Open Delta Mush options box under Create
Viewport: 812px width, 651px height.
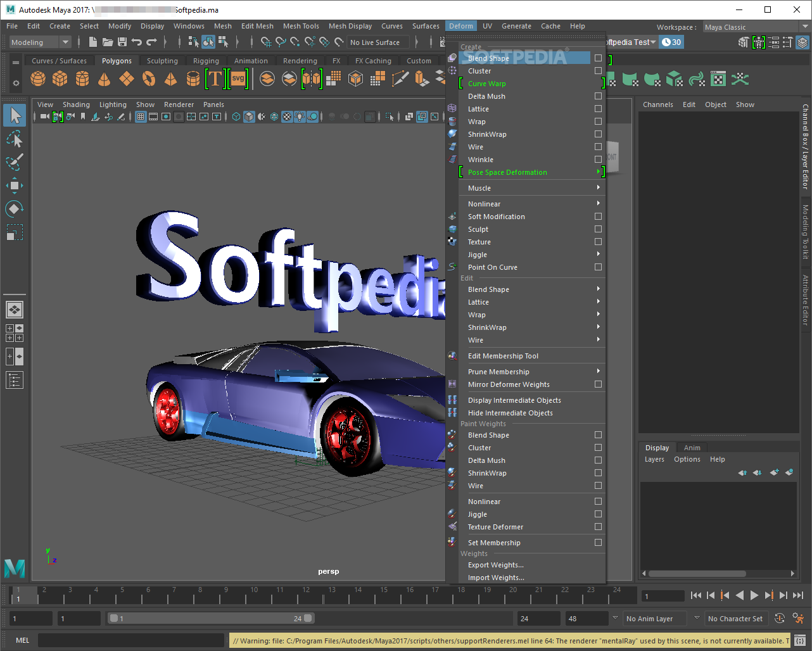(x=598, y=96)
